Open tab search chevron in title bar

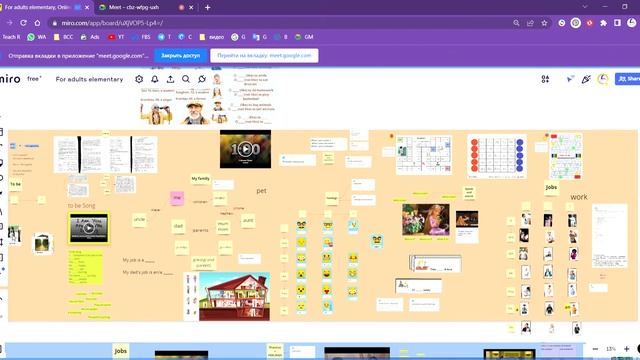click(x=585, y=7)
